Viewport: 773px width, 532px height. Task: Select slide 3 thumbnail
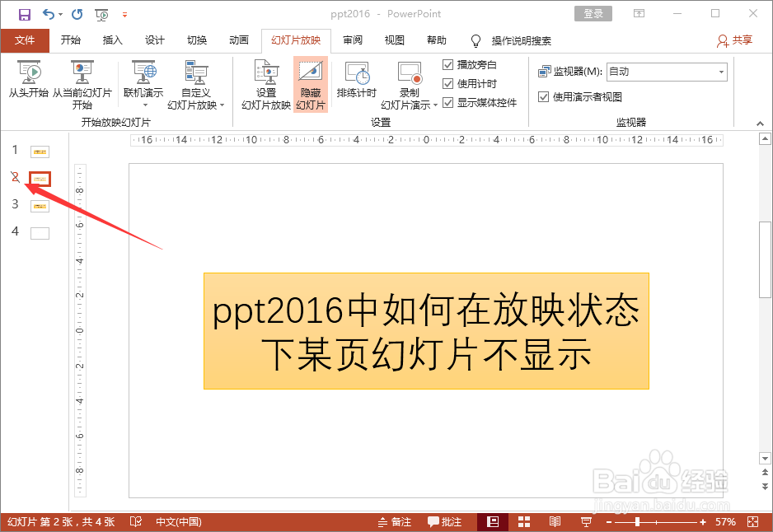point(40,206)
